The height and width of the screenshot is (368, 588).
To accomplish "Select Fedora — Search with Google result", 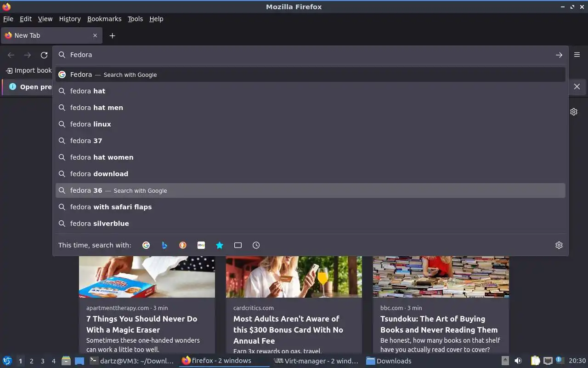I will [x=311, y=75].
